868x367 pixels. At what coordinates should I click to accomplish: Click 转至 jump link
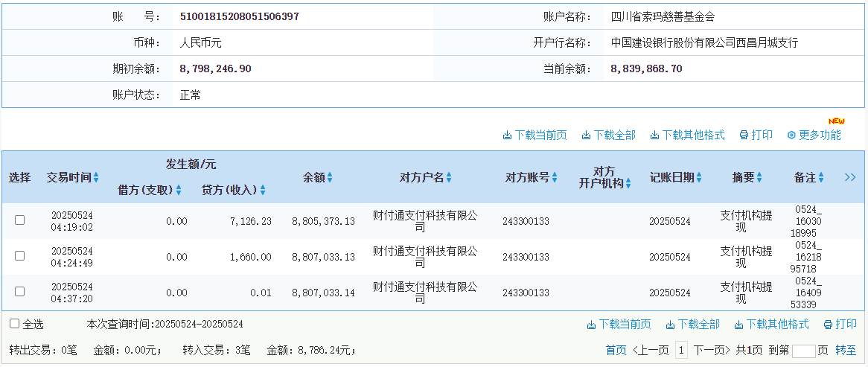(846, 350)
